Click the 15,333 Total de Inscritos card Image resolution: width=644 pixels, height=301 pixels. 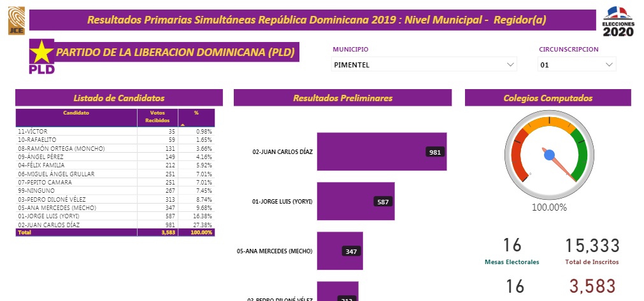[x=592, y=251]
